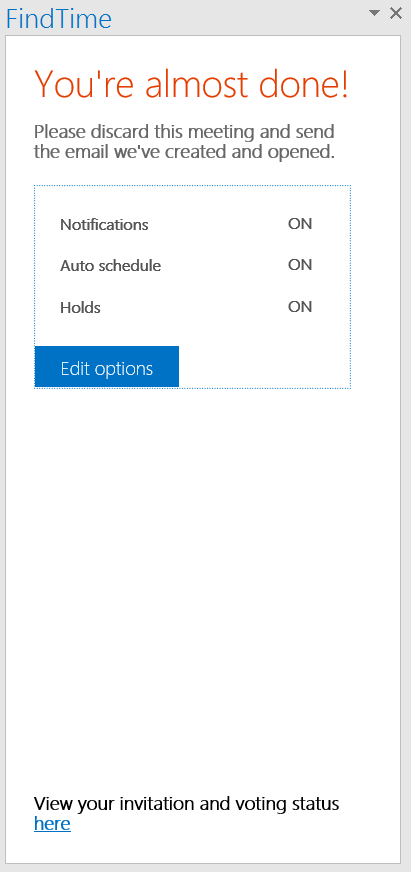The width and height of the screenshot is (411, 872).
Task: Toggle the Auto schedule ON indicator
Action: 300,265
